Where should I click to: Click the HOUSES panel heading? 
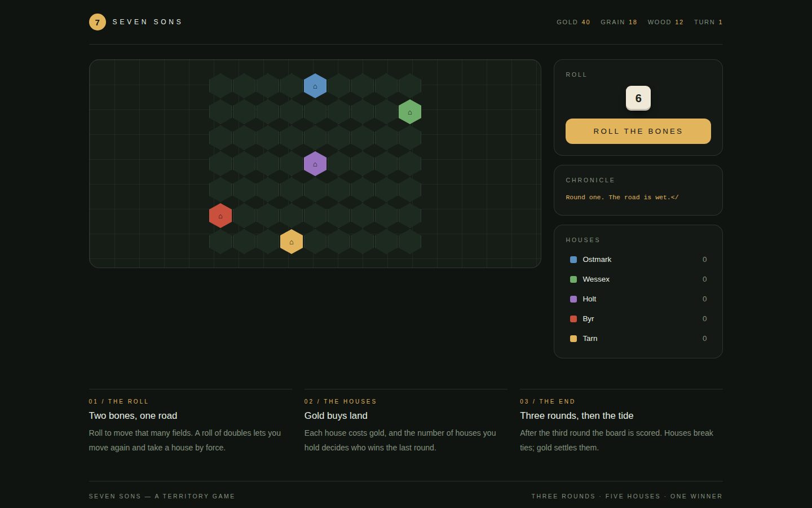pos(583,240)
